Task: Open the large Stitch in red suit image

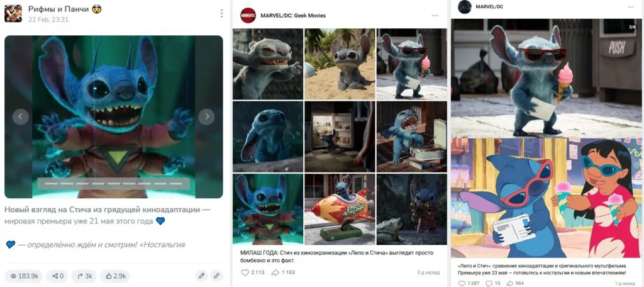Action: (x=114, y=117)
